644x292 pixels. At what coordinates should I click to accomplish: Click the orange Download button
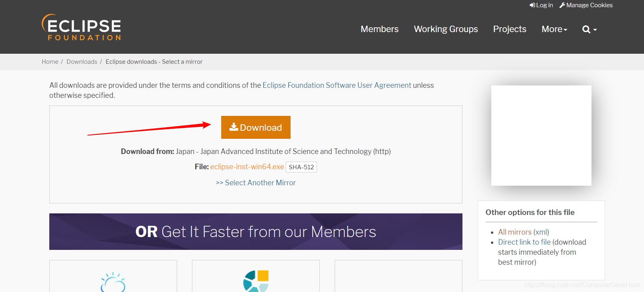(256, 128)
